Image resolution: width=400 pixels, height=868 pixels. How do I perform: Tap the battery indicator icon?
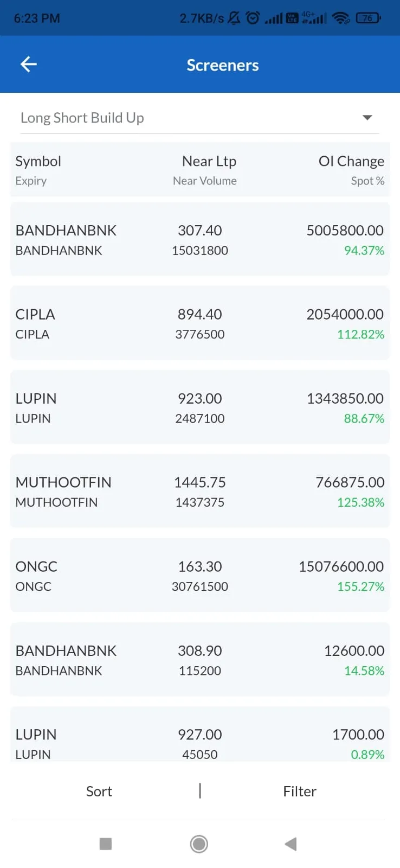click(369, 18)
